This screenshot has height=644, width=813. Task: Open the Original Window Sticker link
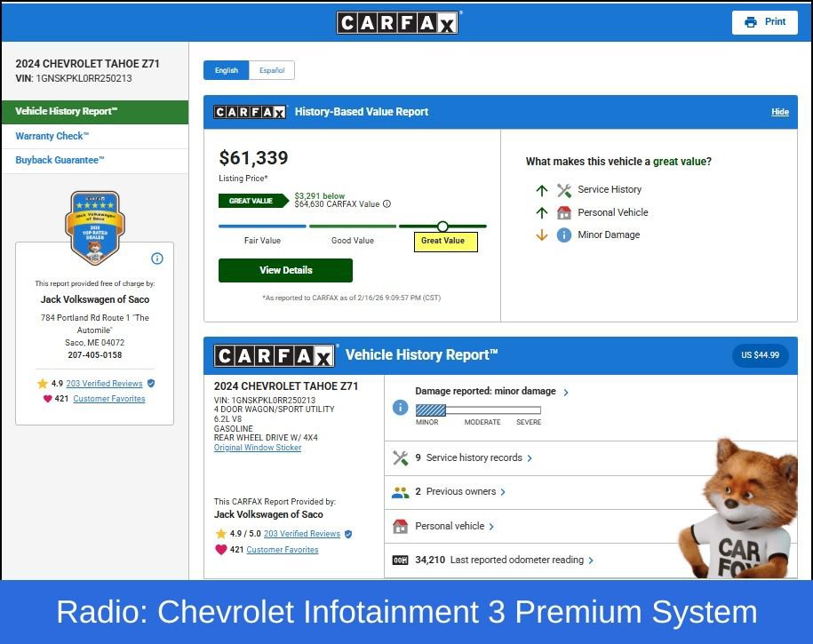(x=258, y=447)
